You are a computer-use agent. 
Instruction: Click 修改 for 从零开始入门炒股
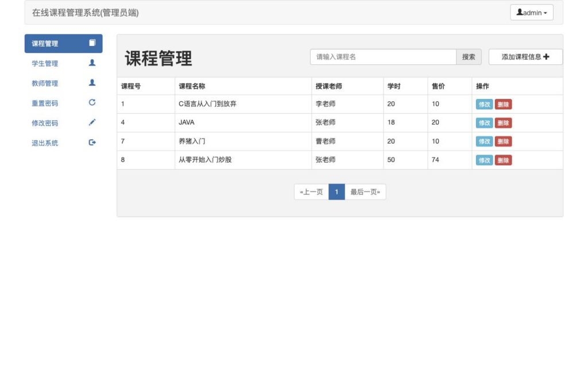[484, 160]
